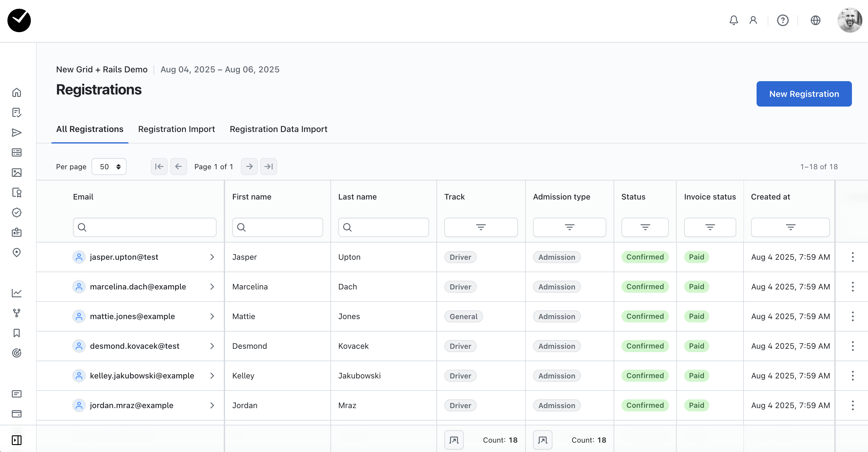Click the bookmark sidebar icon
868x452 pixels.
(x=17, y=333)
